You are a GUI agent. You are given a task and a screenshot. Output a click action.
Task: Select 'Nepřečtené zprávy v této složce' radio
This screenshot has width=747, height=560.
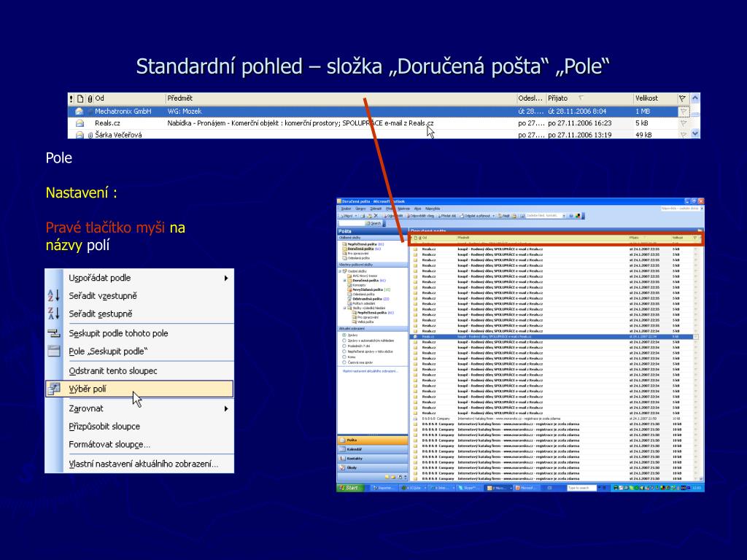pyautogui.click(x=344, y=351)
